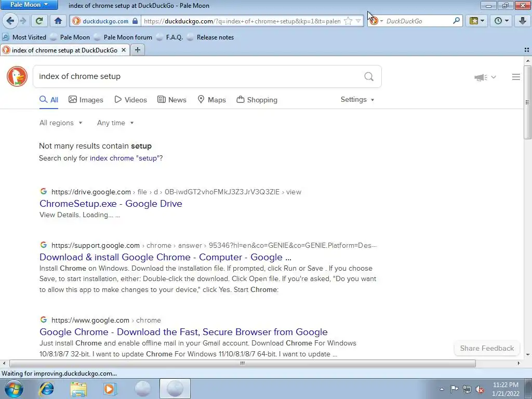Switch to News results
This screenshot has height=399, width=532.
pyautogui.click(x=171, y=100)
